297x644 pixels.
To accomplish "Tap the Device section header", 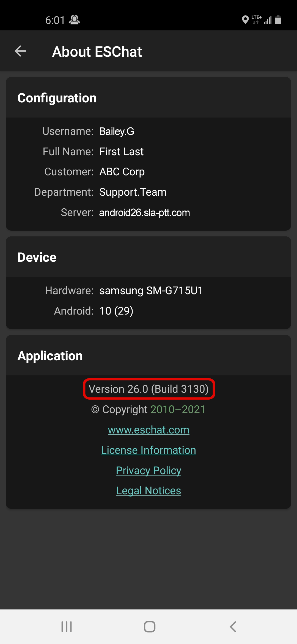I will [x=37, y=257].
